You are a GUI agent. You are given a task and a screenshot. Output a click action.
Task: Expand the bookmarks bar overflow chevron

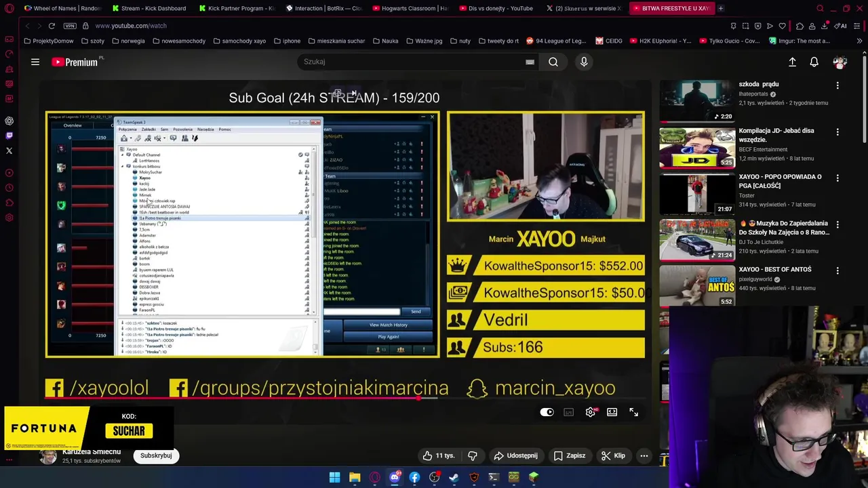(859, 41)
